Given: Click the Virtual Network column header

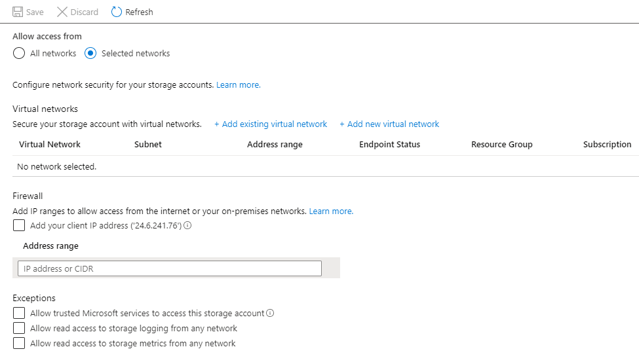Looking at the screenshot, I should pyautogui.click(x=50, y=144).
